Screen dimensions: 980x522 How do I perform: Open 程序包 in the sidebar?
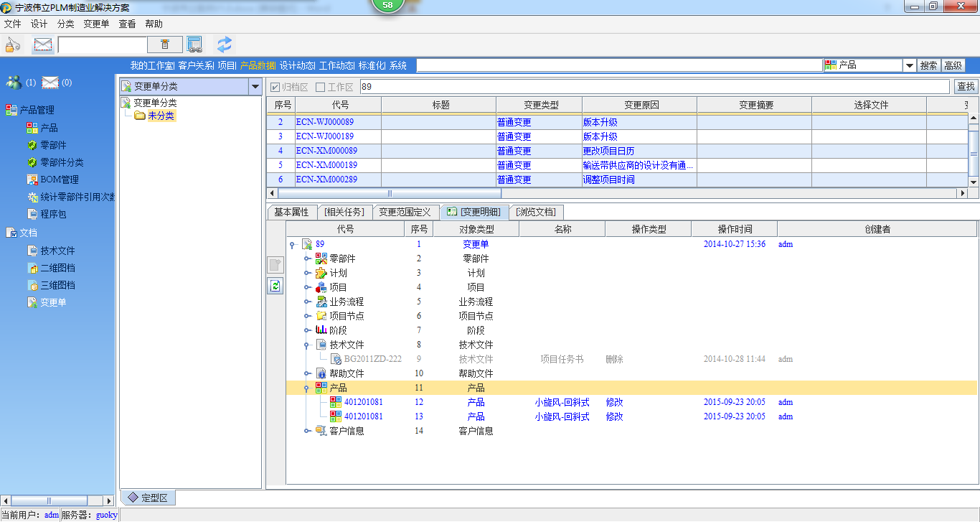click(52, 214)
